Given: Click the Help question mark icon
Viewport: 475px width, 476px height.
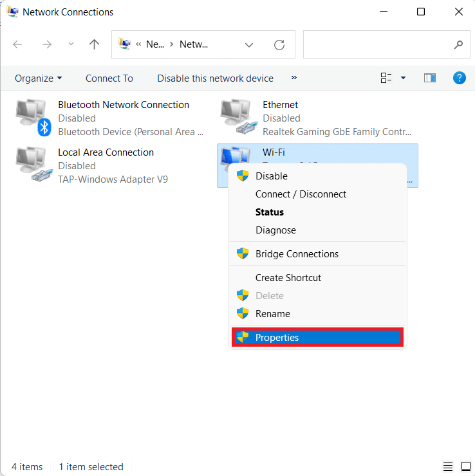Looking at the screenshot, I should tap(459, 78).
